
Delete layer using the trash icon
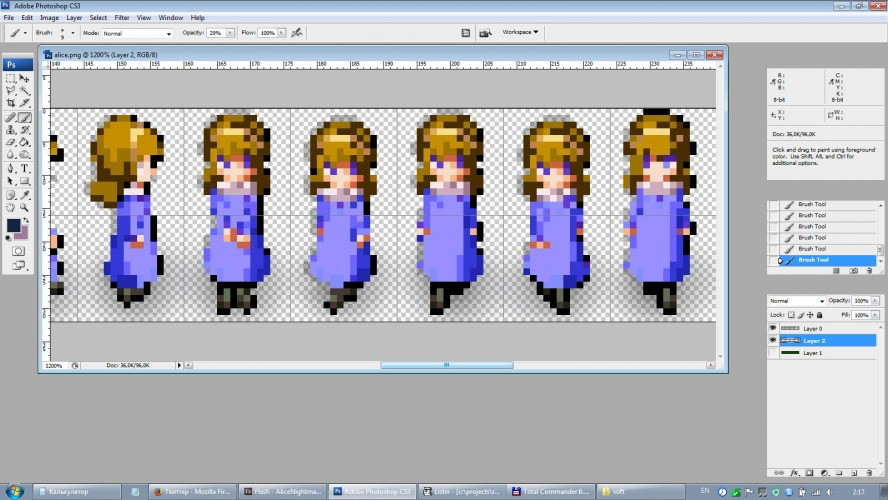point(869,473)
